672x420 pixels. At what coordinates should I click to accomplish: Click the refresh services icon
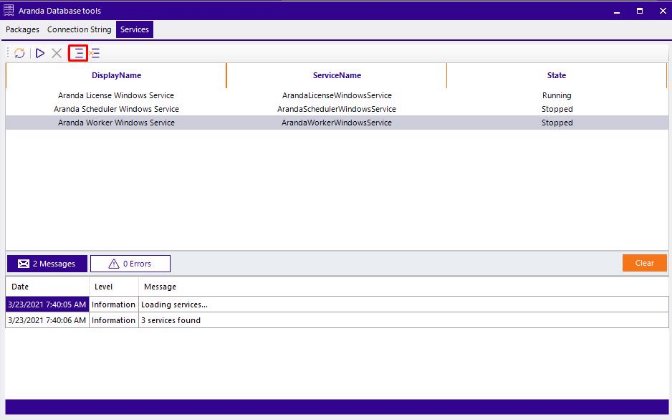(x=19, y=53)
